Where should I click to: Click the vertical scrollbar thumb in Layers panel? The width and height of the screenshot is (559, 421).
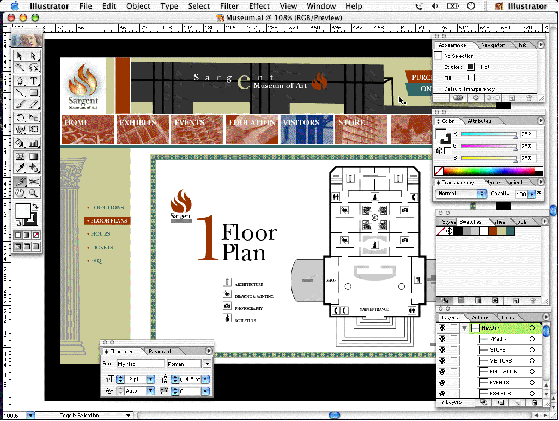click(546, 330)
